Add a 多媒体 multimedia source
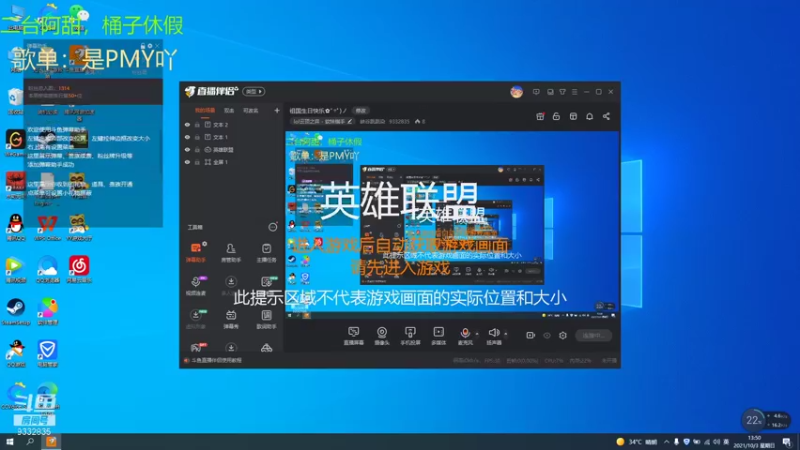Screen dimensions: 800x450 tap(438, 336)
